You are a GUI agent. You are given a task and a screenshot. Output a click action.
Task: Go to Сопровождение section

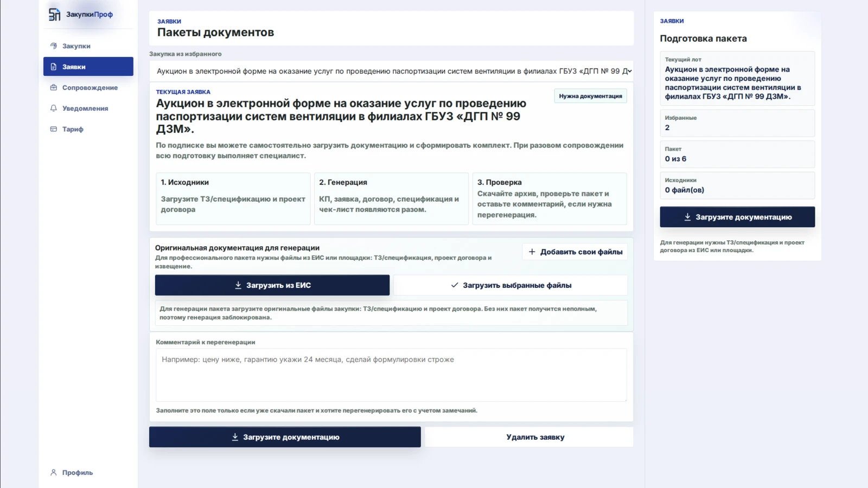pos(88,87)
